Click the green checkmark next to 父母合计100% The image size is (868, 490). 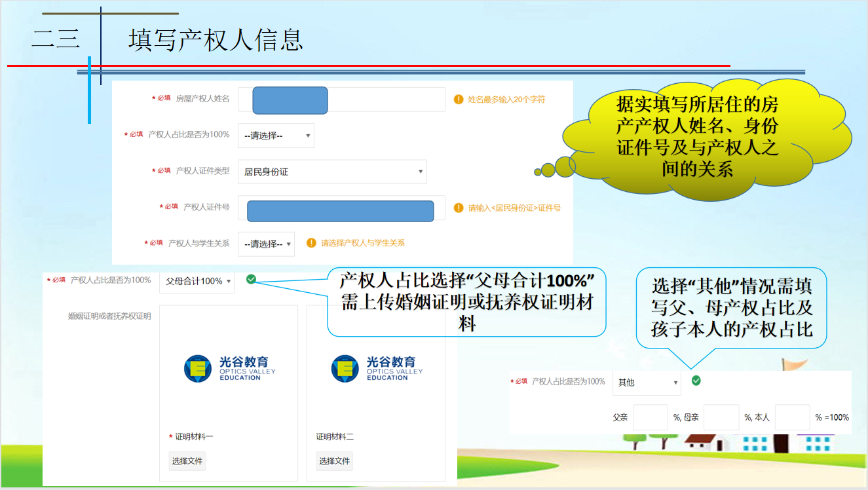tap(251, 280)
